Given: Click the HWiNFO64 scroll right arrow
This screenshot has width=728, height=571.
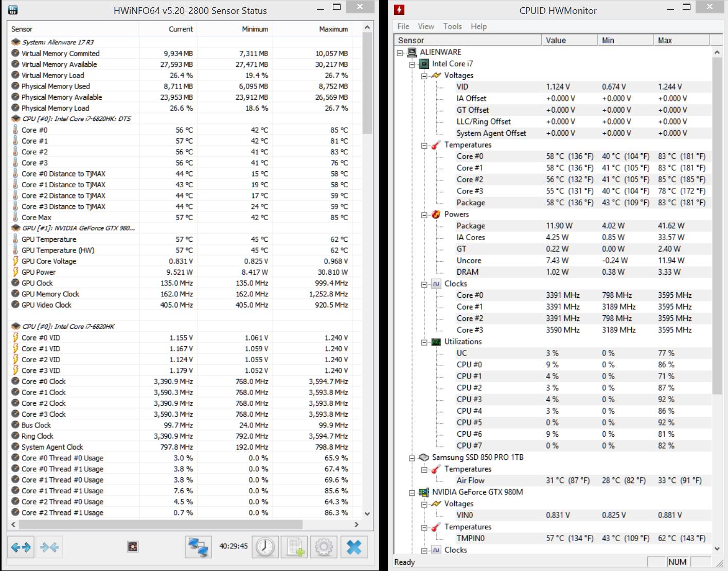Looking at the screenshot, I should pos(357,524).
